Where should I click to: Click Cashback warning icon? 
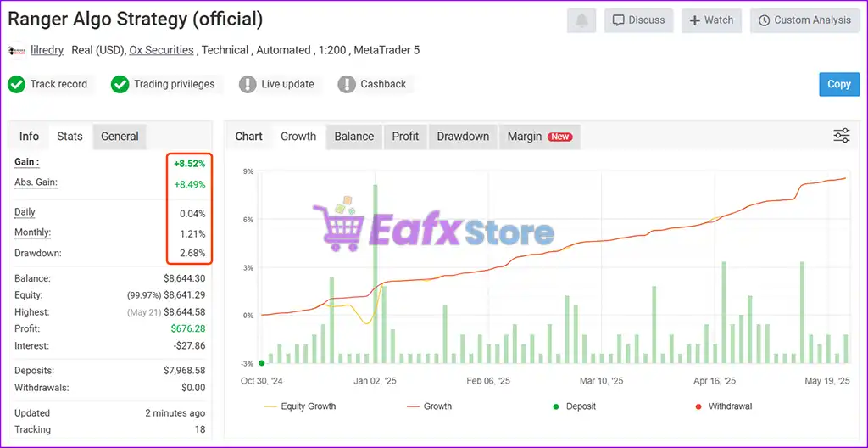click(347, 85)
